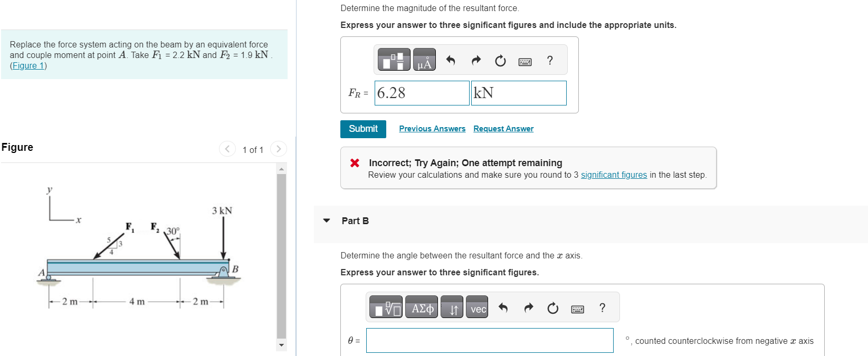The image size is (868, 356).
Task: Click the redo icon in Part A toolbar
Action: click(475, 60)
